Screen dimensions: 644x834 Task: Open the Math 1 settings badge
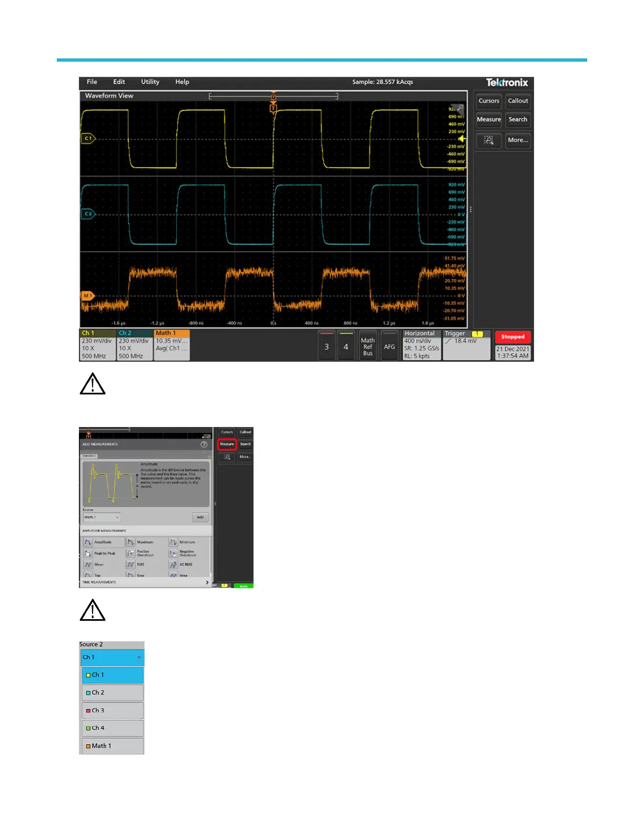pyautogui.click(x=172, y=345)
